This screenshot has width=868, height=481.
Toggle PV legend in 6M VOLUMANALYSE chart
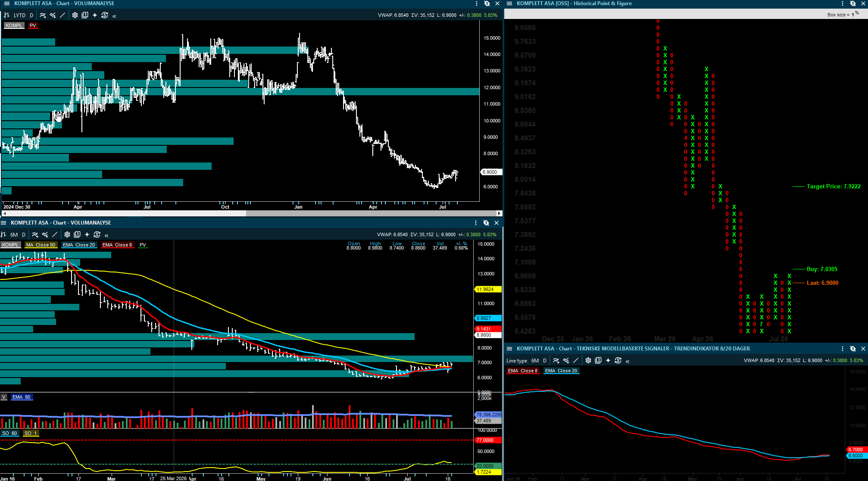[x=143, y=245]
